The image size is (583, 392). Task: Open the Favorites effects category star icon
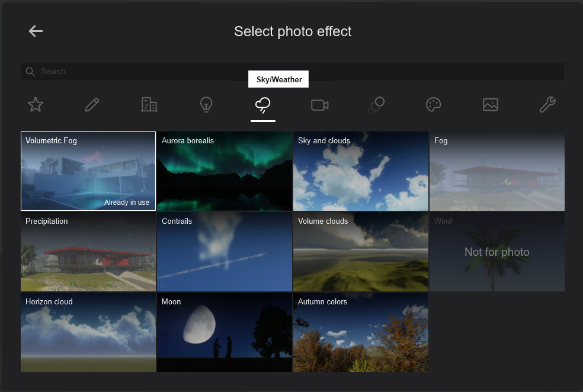point(35,104)
